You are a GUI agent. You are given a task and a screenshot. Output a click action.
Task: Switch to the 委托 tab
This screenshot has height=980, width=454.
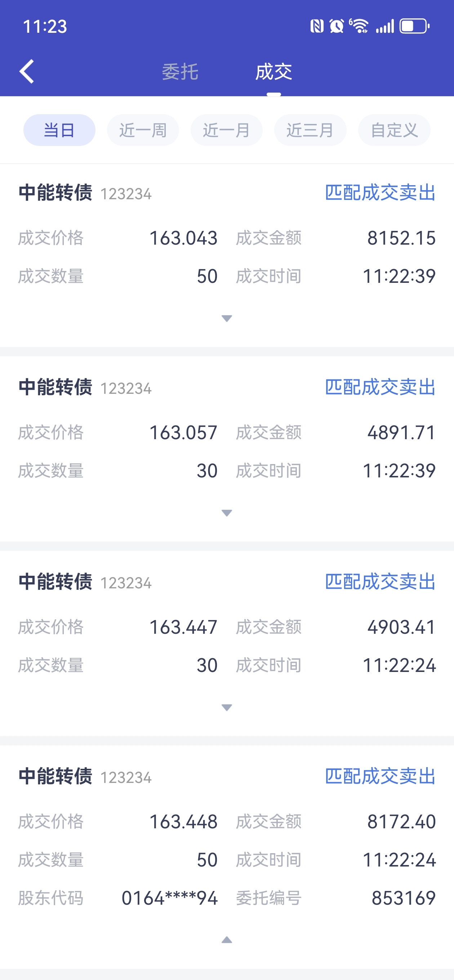point(180,72)
